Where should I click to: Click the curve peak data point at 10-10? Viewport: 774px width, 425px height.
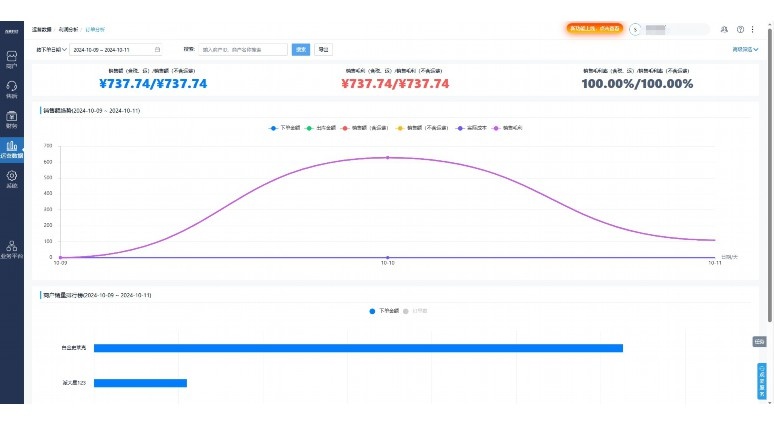point(387,157)
